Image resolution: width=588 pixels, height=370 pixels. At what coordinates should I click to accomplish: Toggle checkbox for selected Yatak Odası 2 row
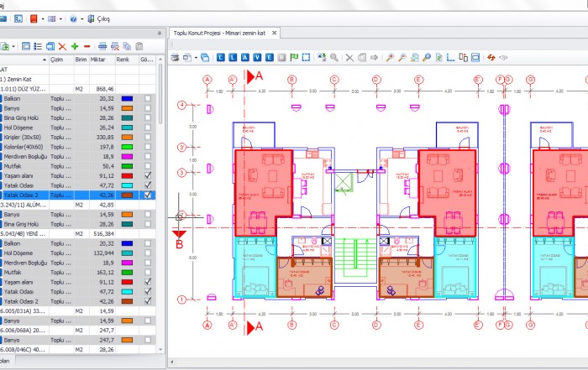tap(148, 195)
